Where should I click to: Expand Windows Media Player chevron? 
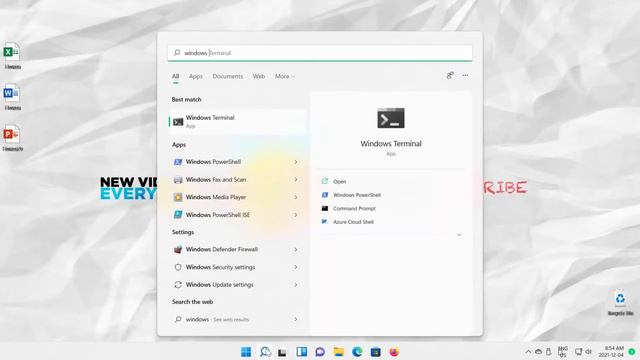[x=296, y=197]
